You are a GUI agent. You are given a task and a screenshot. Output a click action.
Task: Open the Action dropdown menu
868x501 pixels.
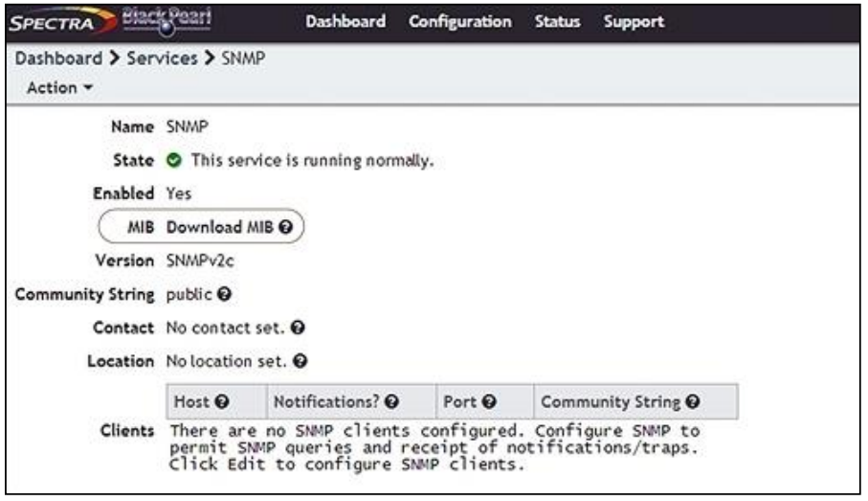click(x=59, y=87)
